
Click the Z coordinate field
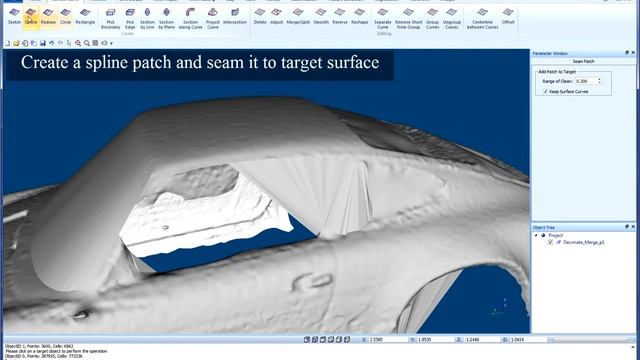click(x=481, y=339)
